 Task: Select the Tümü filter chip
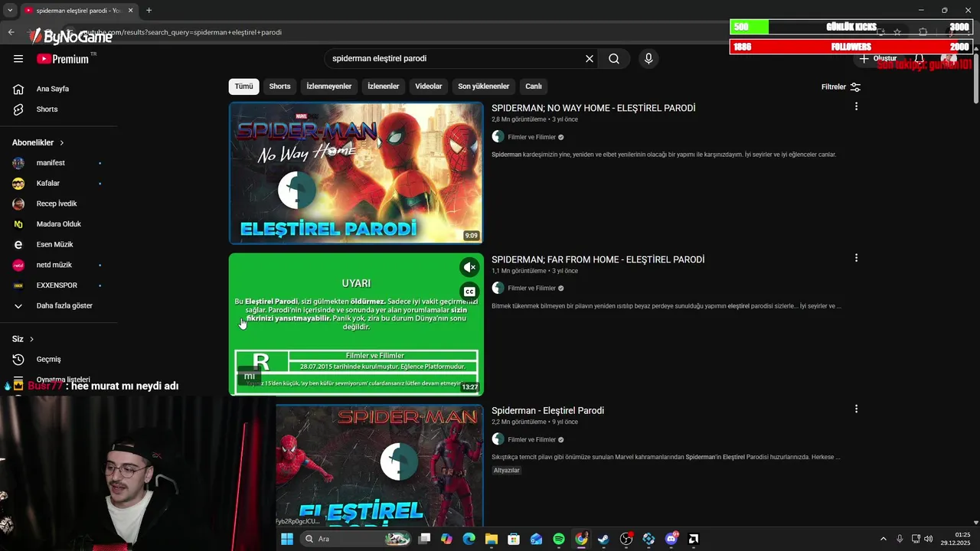[243, 86]
